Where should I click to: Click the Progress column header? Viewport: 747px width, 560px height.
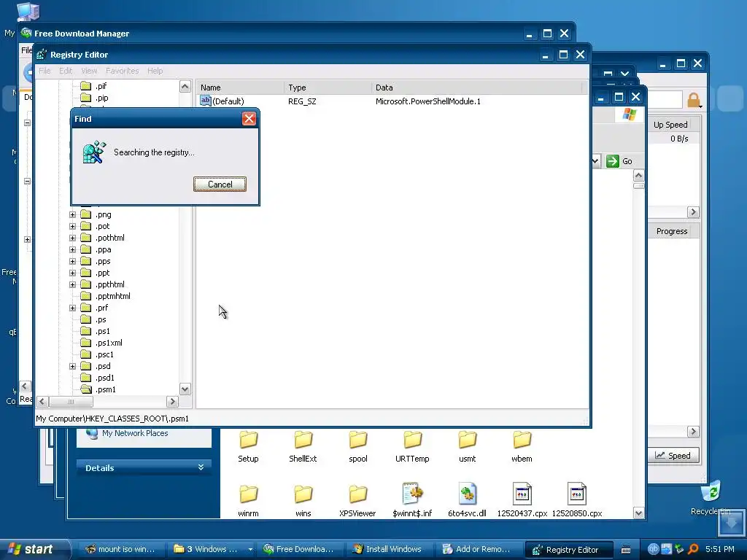672,231
